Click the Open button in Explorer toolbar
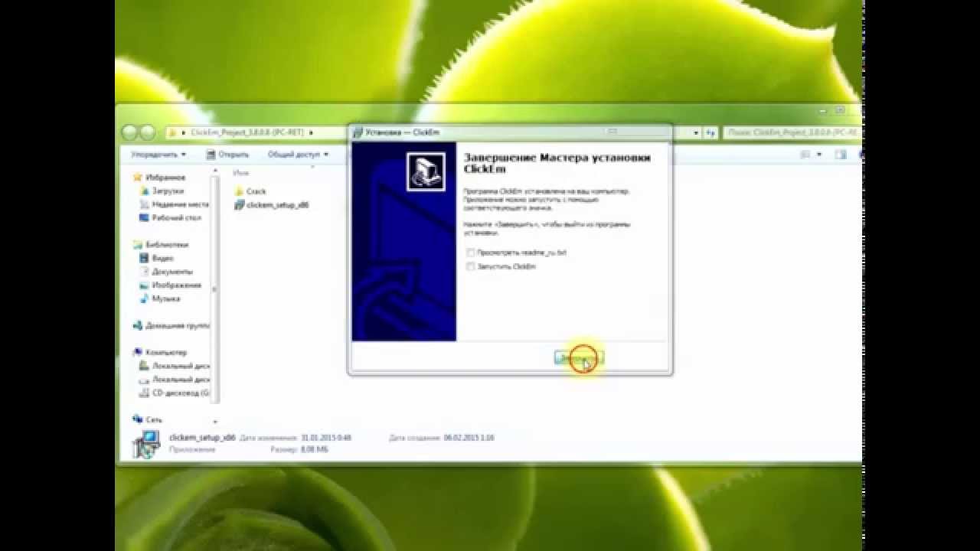The width and height of the screenshot is (980, 551). tap(227, 154)
